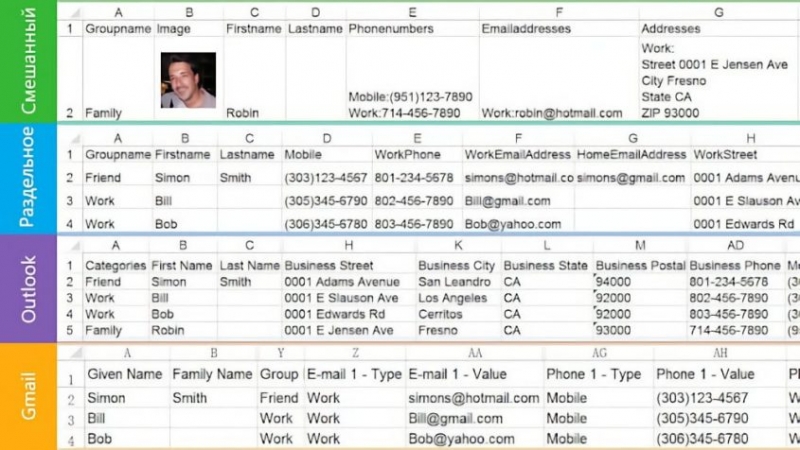Select the Phonenumbers header cell
The image size is (800, 450).
[x=412, y=29]
